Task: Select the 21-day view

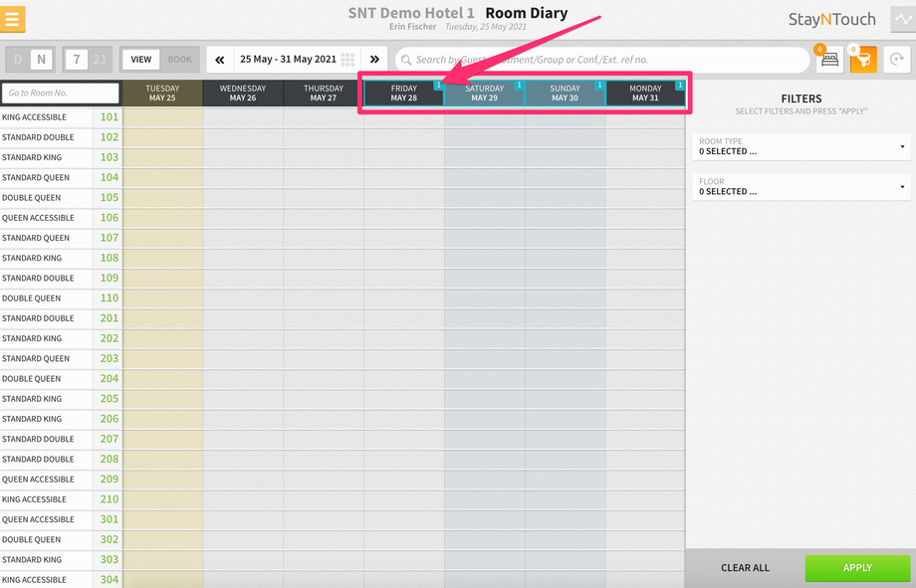Action: click(100, 60)
